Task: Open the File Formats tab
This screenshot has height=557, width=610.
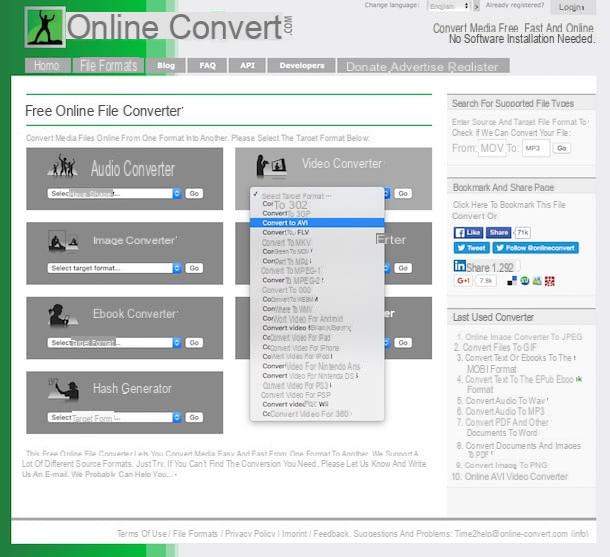Action: [x=109, y=65]
